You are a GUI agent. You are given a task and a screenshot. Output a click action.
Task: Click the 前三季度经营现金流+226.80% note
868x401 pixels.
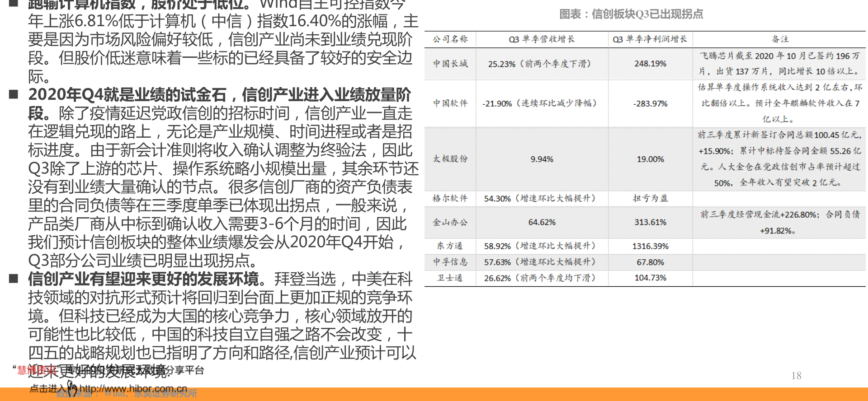click(x=779, y=223)
